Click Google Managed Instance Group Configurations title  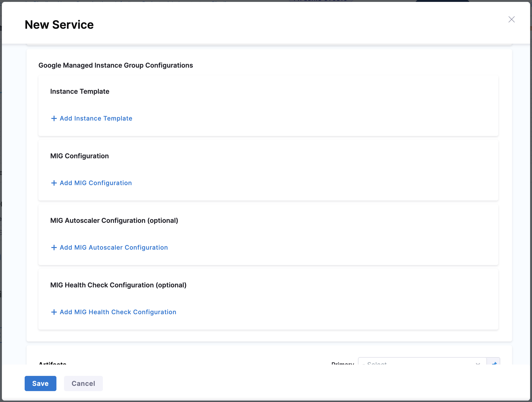click(115, 65)
